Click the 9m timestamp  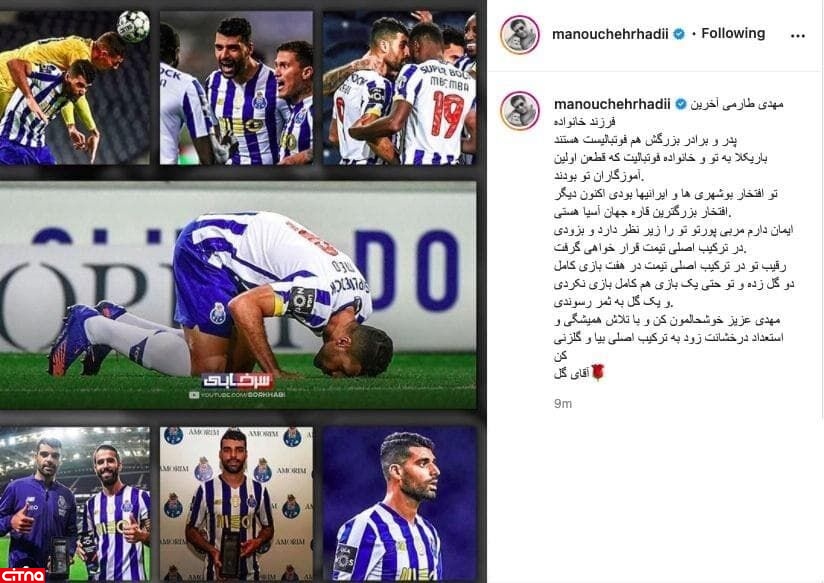[563, 404]
